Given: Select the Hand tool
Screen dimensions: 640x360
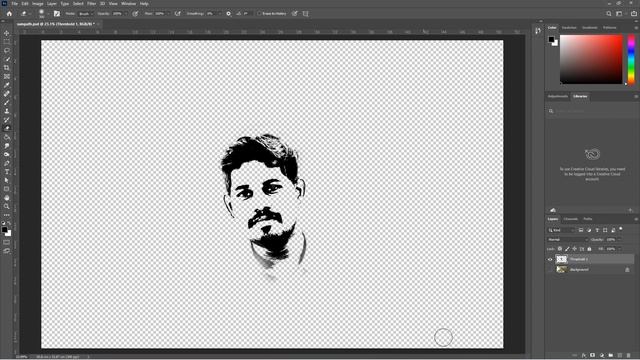Looking at the screenshot, I should (7, 198).
